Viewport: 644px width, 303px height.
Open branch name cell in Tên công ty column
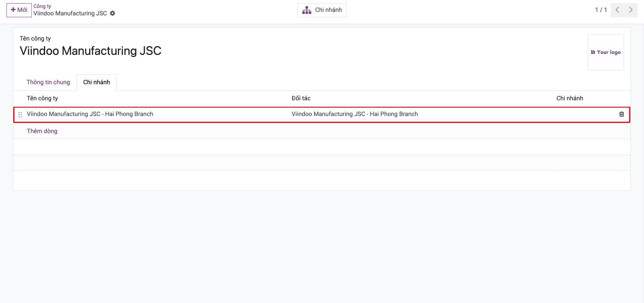[x=90, y=114]
